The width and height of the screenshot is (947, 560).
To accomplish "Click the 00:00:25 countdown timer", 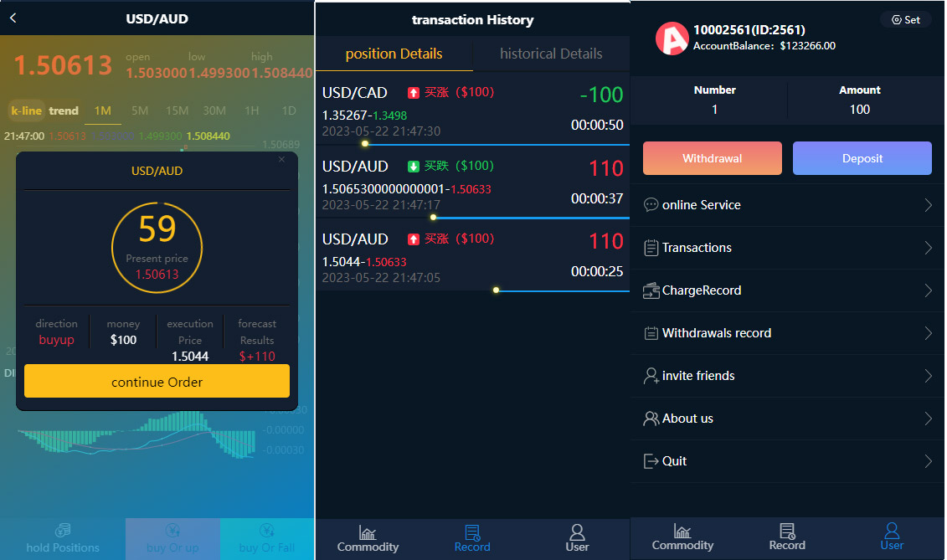I will tap(597, 271).
